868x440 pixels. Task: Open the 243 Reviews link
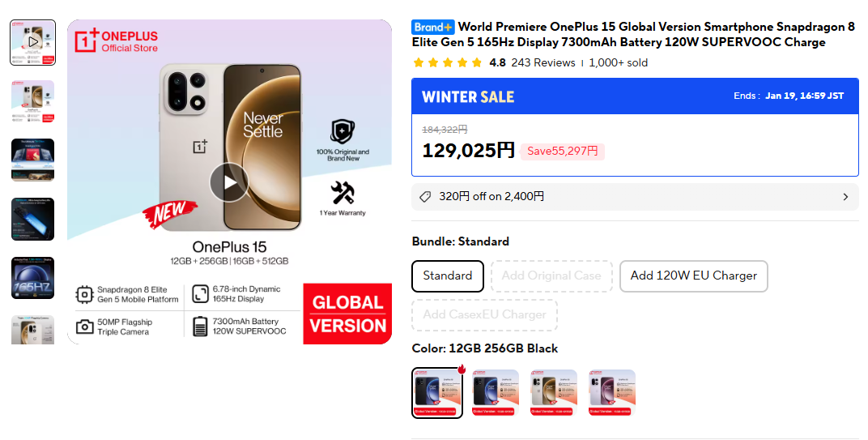543,62
